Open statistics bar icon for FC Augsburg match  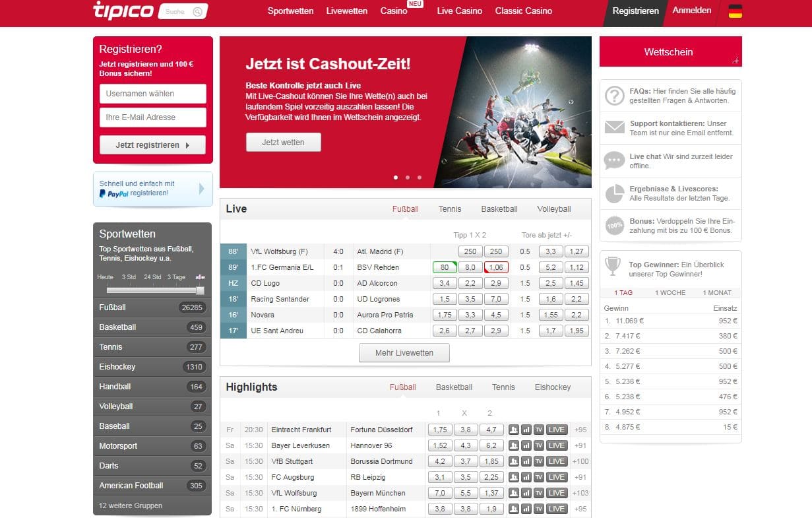(526, 477)
